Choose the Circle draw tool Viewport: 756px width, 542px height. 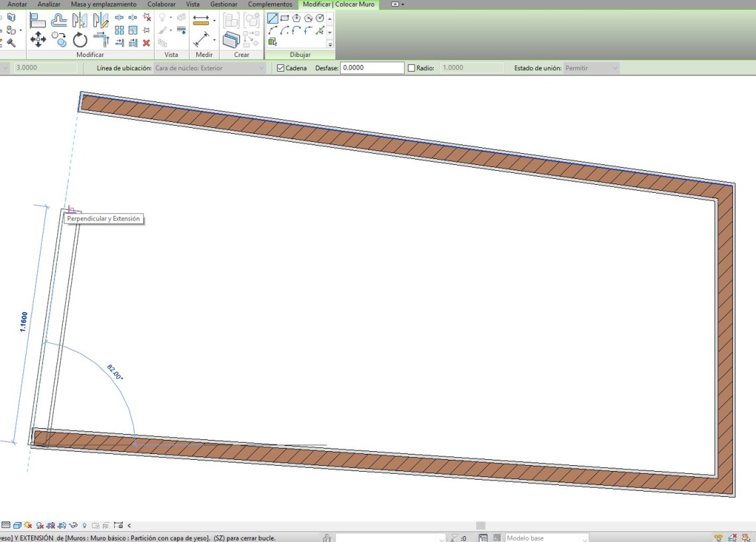[x=320, y=19]
